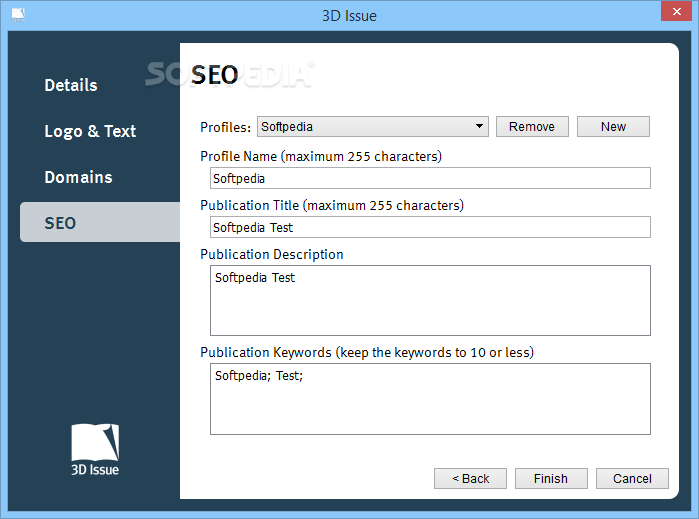Viewport: 699px width, 519px height.
Task: Focus the Profile Name input field
Action: (430, 178)
